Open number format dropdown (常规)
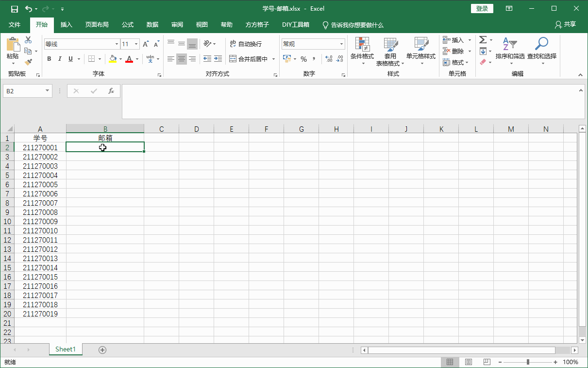This screenshot has height=368, width=588. (x=342, y=44)
